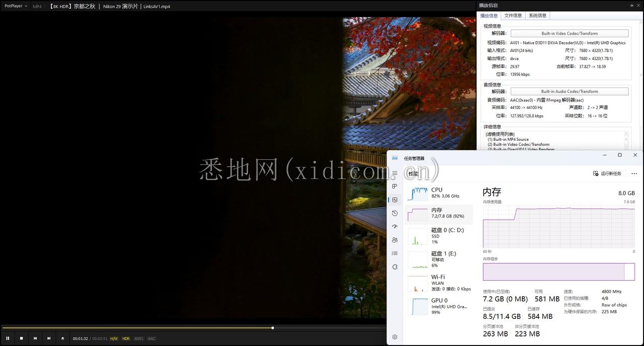Pin the 播放信息 panel
The image size is (644, 346).
pos(631,6)
